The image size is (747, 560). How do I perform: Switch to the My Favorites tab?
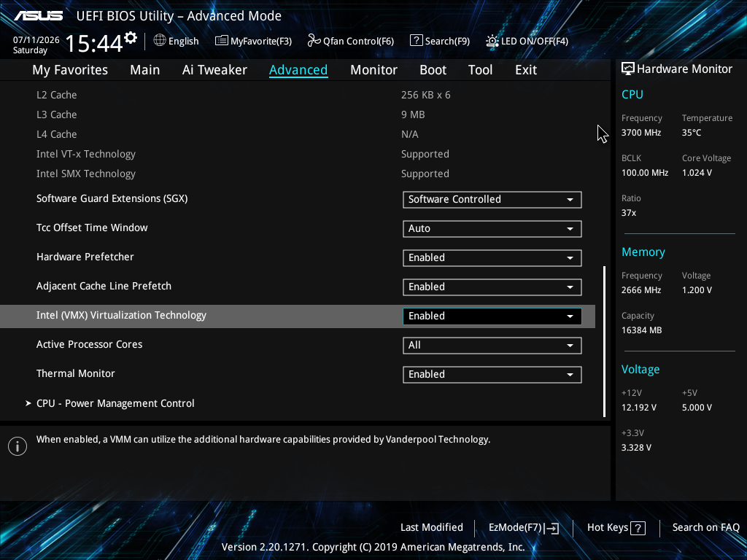70,70
